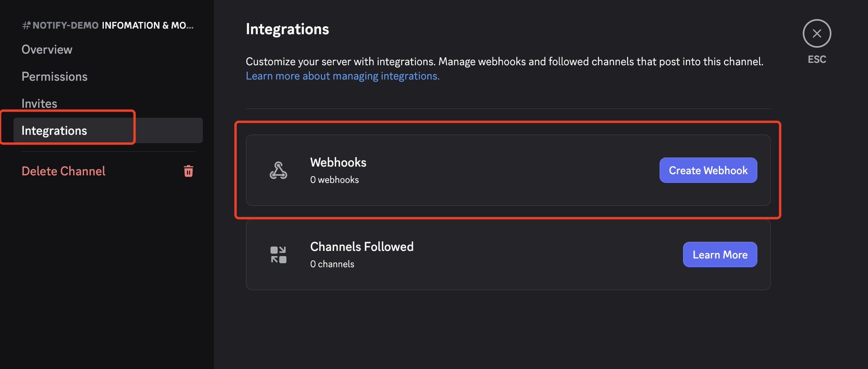
Task: Click the hash channel icon in sidebar header
Action: (x=26, y=25)
